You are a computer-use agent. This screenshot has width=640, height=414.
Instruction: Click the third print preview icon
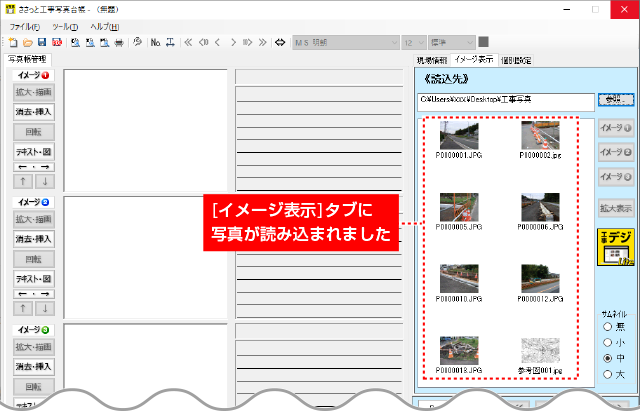point(104,42)
